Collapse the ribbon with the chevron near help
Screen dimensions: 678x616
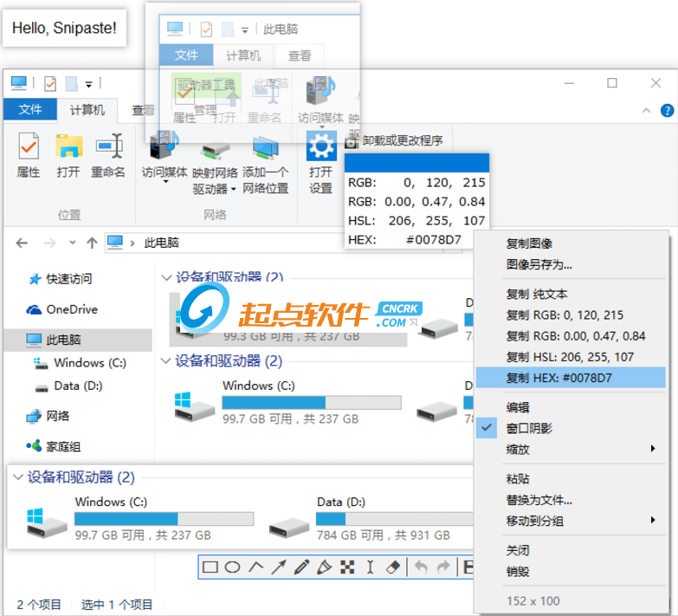[647, 111]
